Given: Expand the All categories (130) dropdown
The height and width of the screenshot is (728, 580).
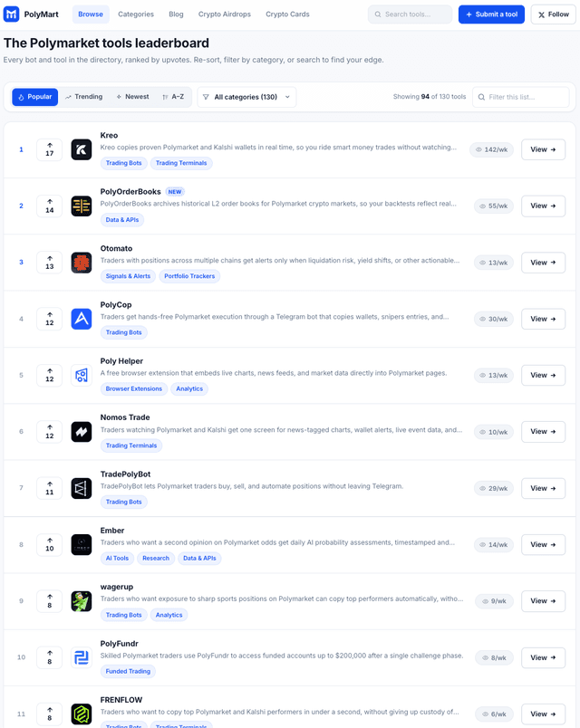Looking at the screenshot, I should click(246, 97).
